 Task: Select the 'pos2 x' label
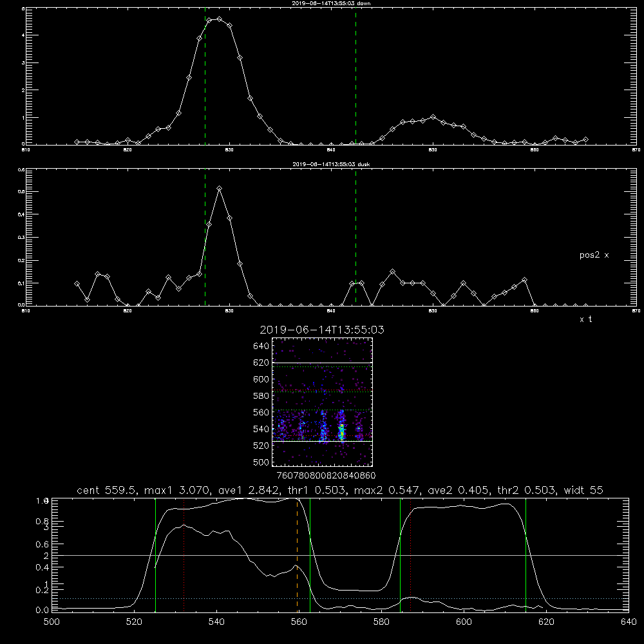click(x=594, y=255)
